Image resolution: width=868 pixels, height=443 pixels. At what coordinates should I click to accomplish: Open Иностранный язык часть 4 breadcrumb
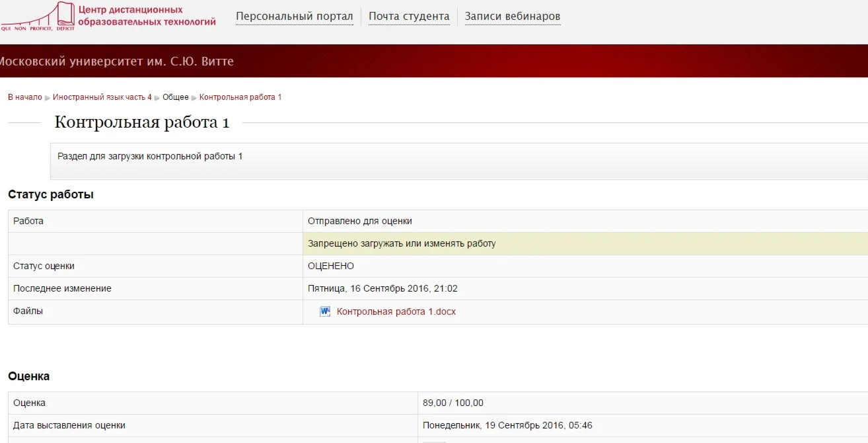click(x=102, y=97)
